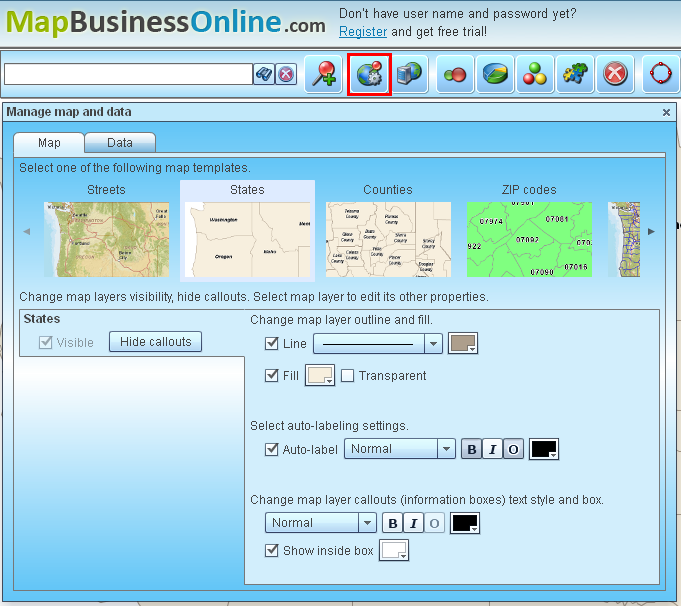Open the callout text Normal size dropdown
Viewport: 681px width, 606px height.
[321, 523]
